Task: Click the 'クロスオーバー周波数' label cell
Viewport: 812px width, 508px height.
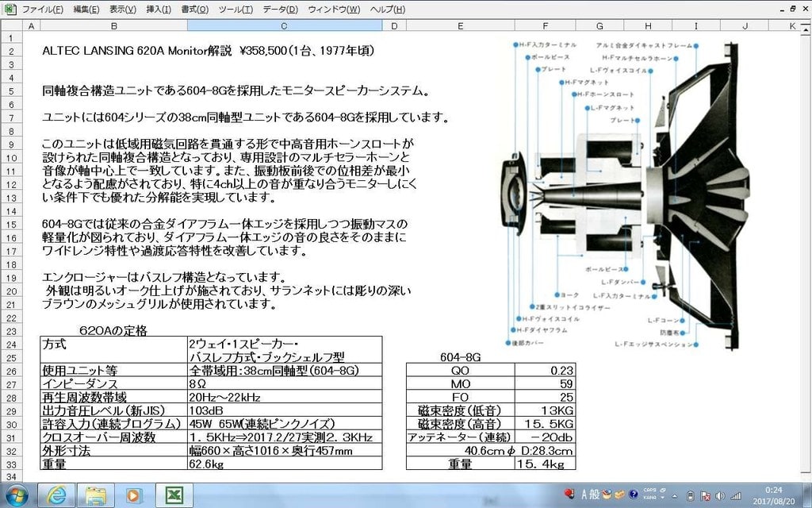Action: 113,437
